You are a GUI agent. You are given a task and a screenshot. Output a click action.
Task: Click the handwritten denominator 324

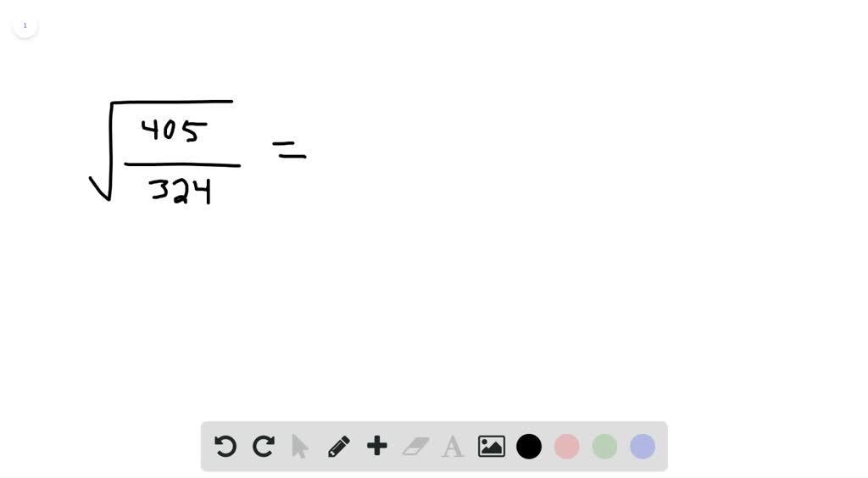click(x=181, y=191)
